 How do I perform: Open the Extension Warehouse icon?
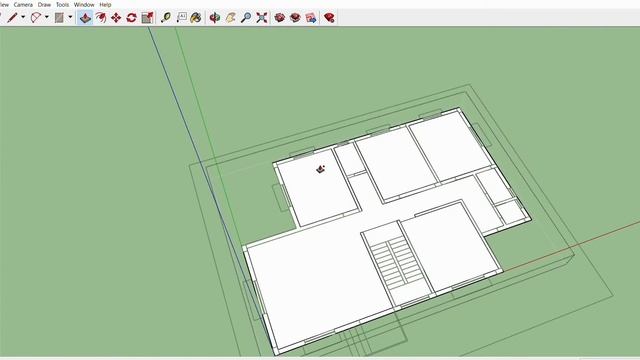pyautogui.click(x=295, y=18)
